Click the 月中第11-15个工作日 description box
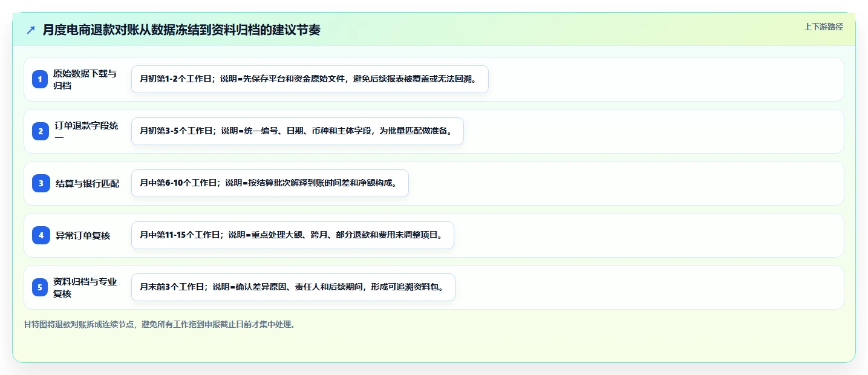 (x=292, y=235)
